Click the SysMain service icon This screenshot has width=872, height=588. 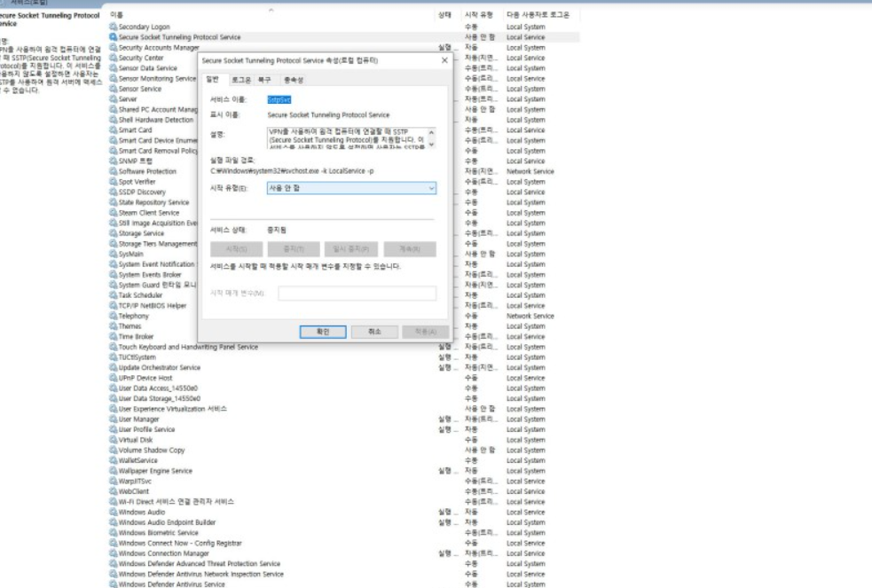(x=114, y=254)
